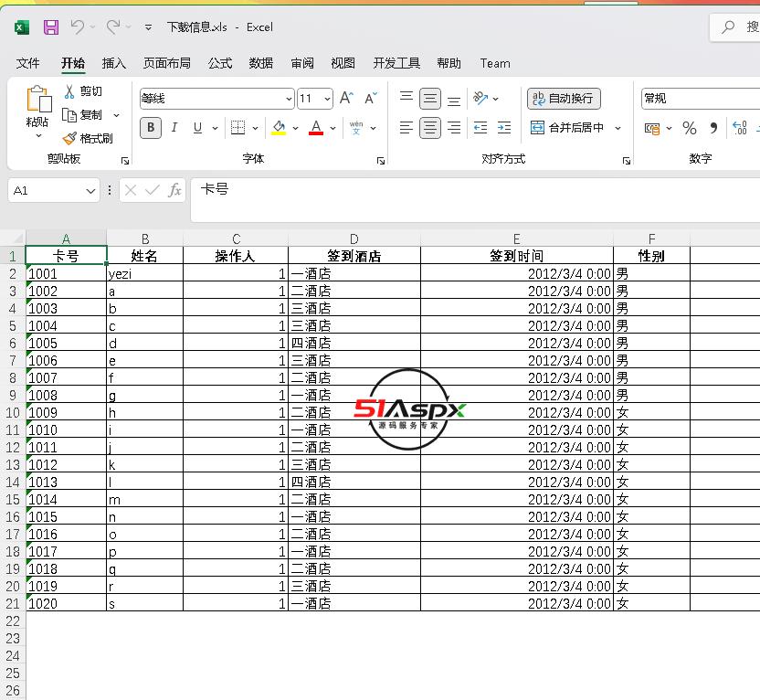Undo the last action

coord(78,27)
